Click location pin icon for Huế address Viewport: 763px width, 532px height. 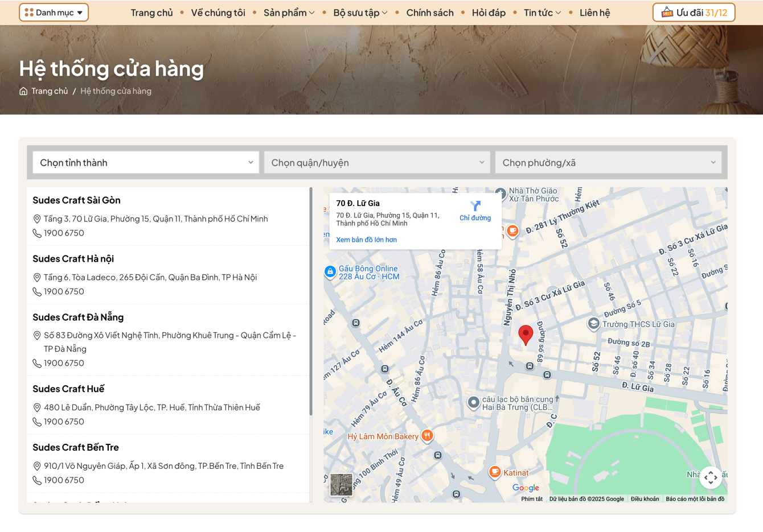[37, 408]
